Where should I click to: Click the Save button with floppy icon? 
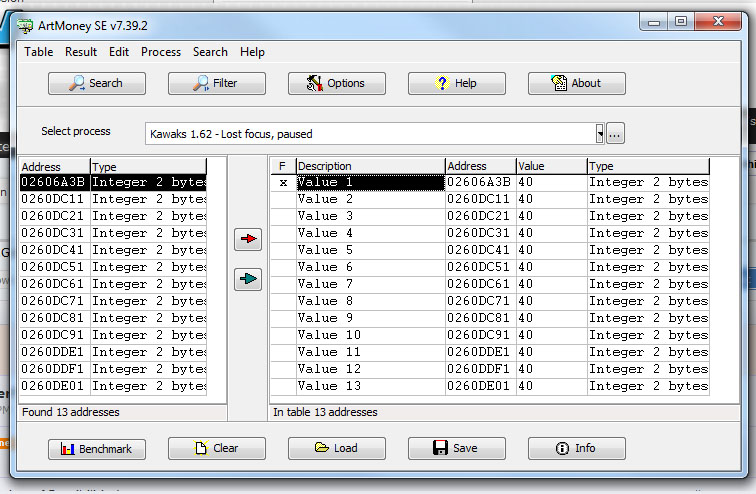pos(457,449)
